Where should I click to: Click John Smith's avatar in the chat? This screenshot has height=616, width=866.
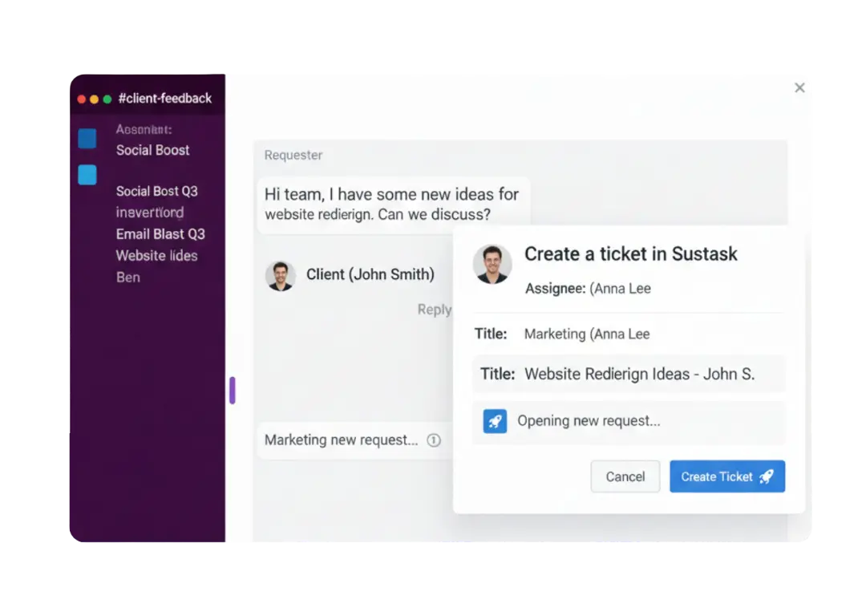[x=280, y=275]
